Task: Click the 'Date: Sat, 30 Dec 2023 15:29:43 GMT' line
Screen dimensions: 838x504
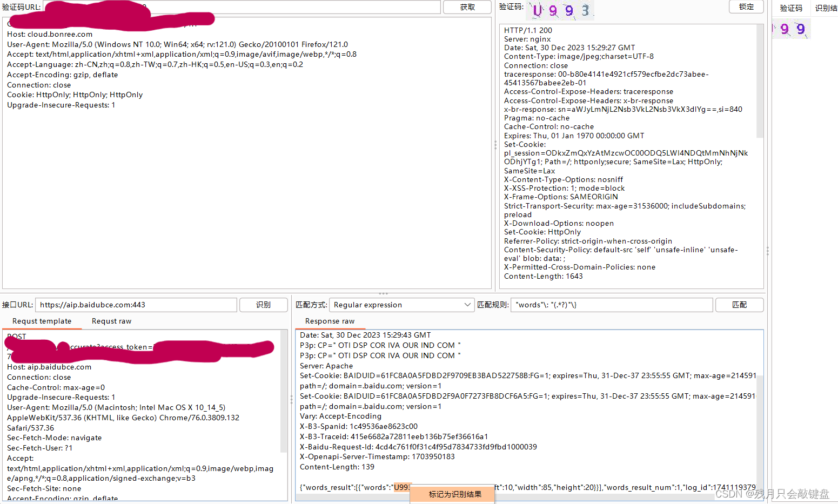Action: click(x=365, y=335)
